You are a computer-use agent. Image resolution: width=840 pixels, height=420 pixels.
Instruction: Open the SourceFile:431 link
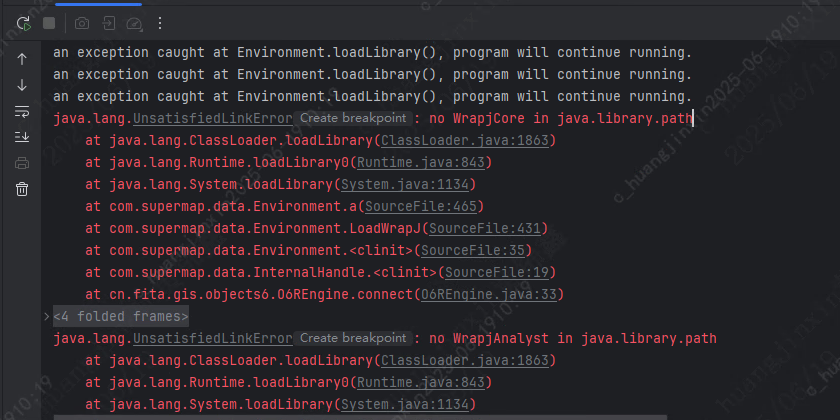[485, 228]
